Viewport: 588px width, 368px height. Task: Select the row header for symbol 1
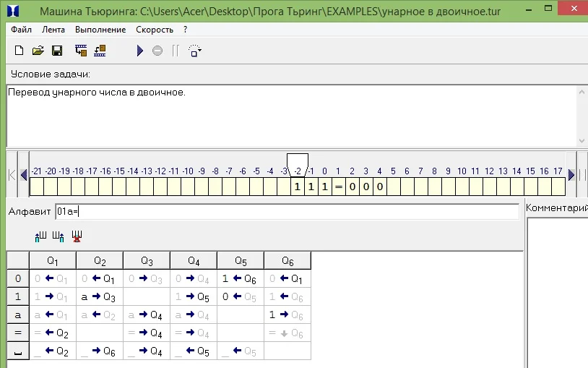point(18,296)
